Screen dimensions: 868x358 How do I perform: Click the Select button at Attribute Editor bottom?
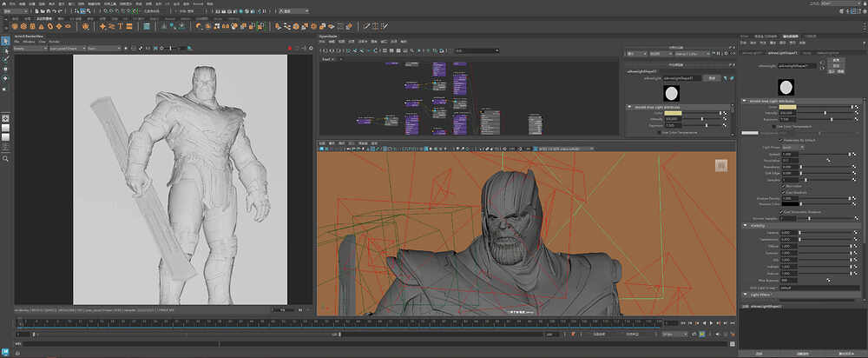tap(759, 353)
